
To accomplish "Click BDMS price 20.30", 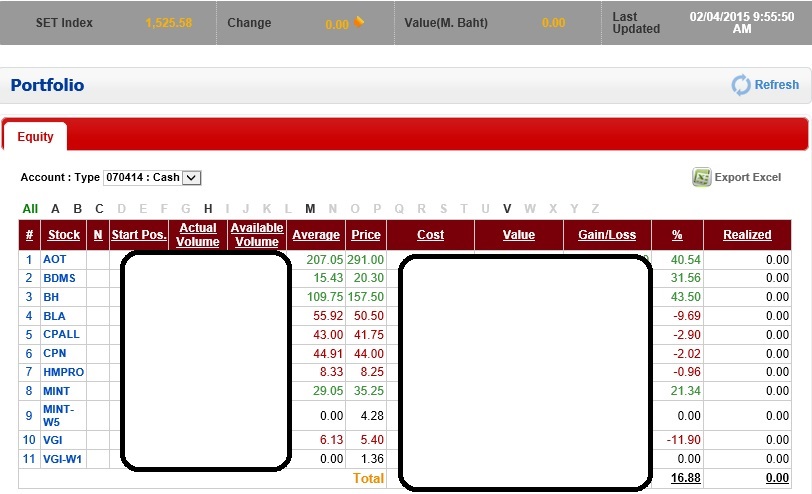I will click(369, 278).
